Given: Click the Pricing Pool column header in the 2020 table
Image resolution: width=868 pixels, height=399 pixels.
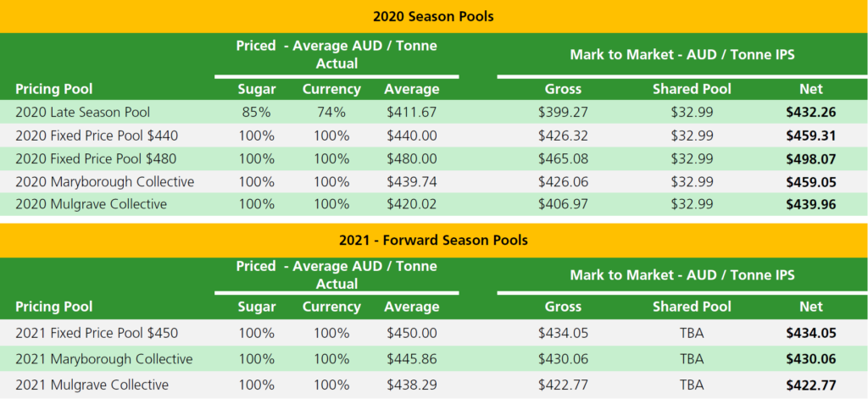Looking at the screenshot, I should (x=54, y=89).
